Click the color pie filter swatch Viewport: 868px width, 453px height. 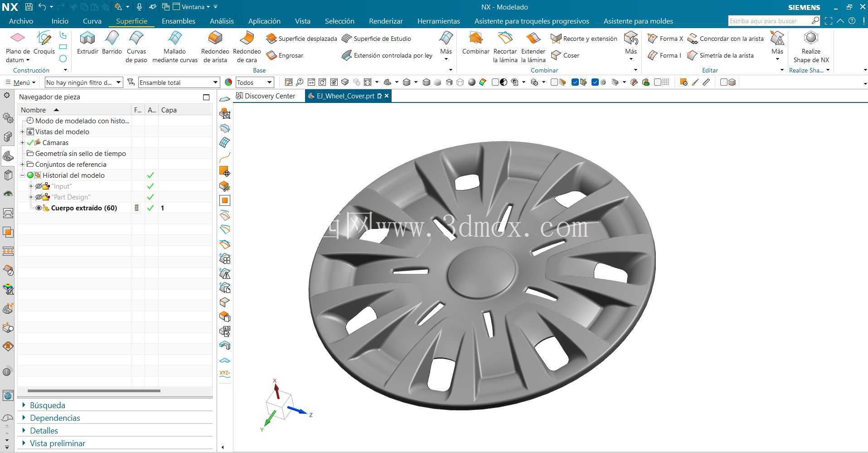click(x=228, y=82)
